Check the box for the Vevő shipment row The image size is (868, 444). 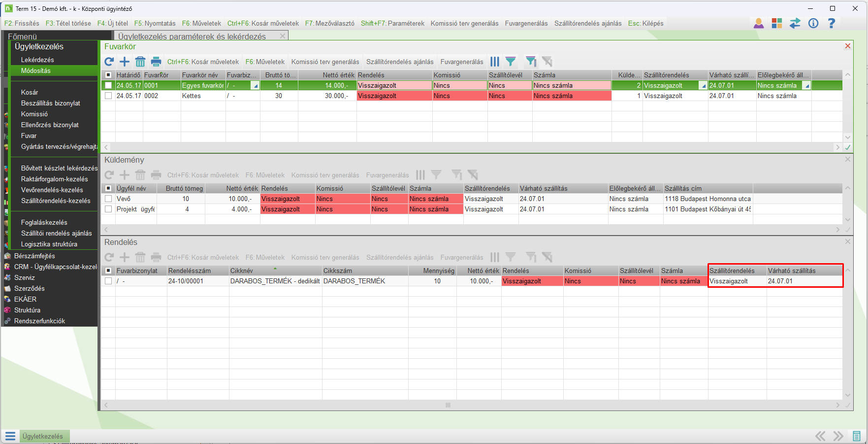[x=108, y=199]
